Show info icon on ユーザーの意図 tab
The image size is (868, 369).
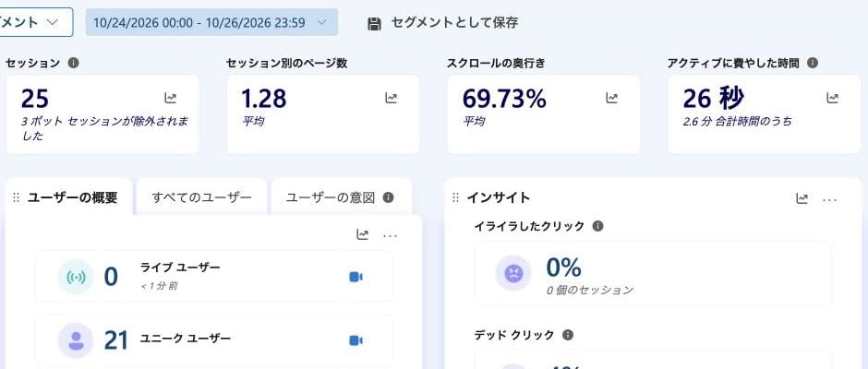388,197
